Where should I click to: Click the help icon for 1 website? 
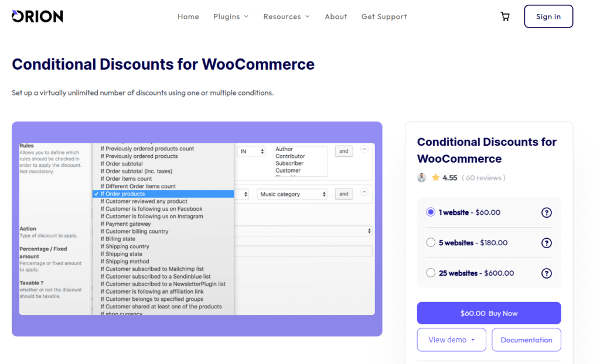547,212
